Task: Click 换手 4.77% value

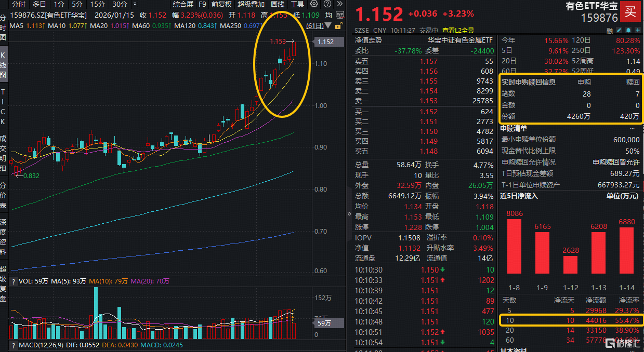Action: point(483,165)
